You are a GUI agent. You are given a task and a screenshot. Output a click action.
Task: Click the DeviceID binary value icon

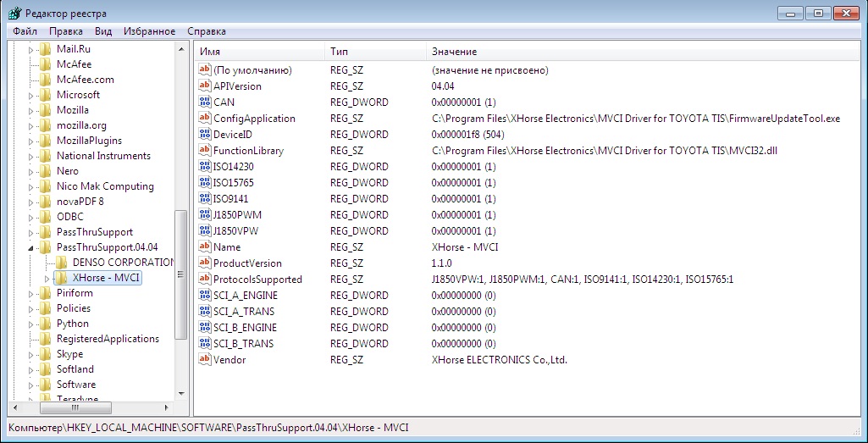(x=205, y=134)
